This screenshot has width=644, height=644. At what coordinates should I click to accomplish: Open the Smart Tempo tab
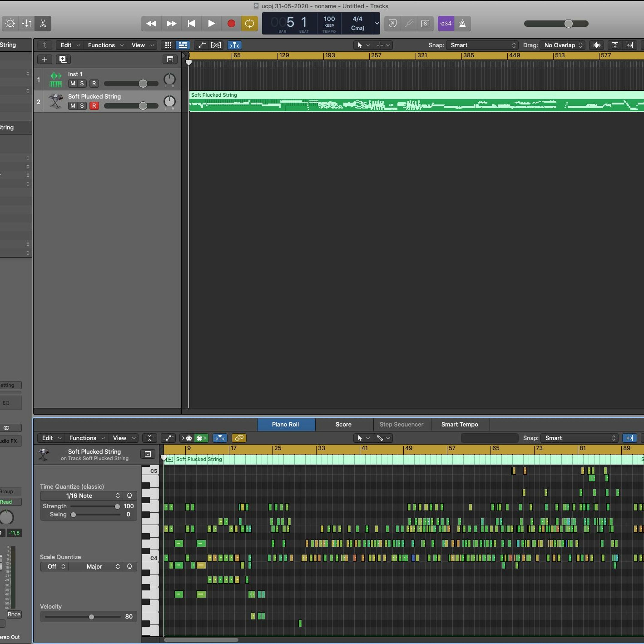click(459, 424)
